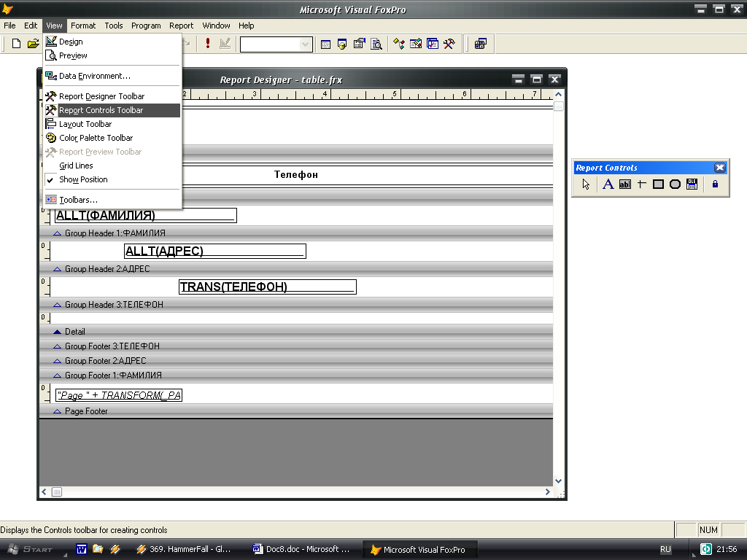Select the ALLT(АДРЕС) report field

pos(215,251)
